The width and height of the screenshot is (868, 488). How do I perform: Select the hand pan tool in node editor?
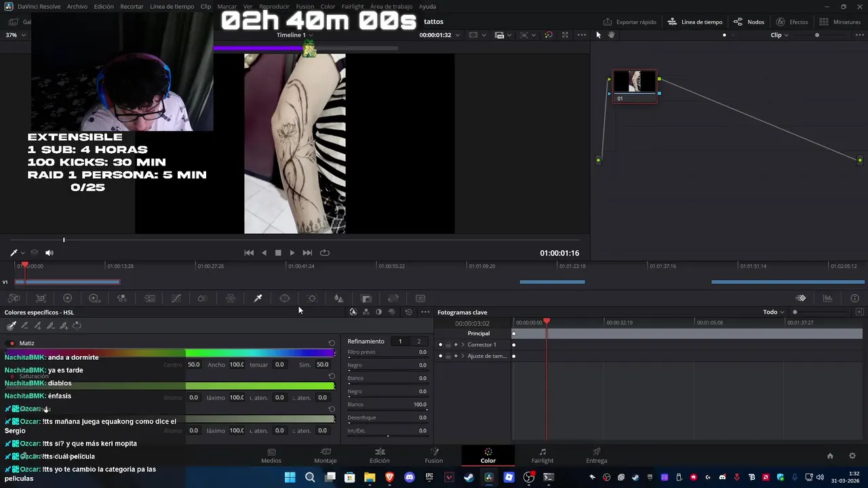coord(611,35)
